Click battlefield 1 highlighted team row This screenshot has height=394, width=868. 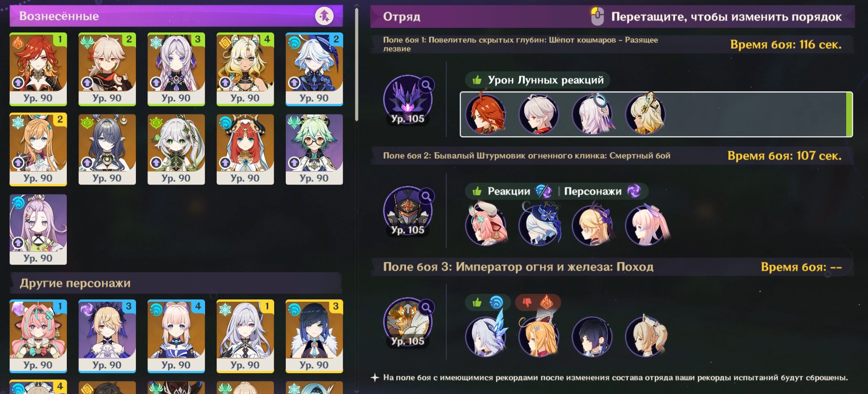656,114
